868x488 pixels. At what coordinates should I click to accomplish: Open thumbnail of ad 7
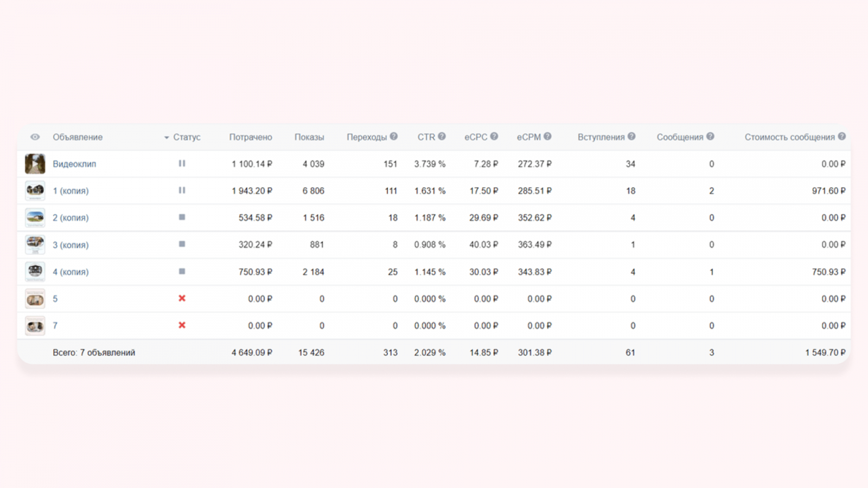pos(35,326)
